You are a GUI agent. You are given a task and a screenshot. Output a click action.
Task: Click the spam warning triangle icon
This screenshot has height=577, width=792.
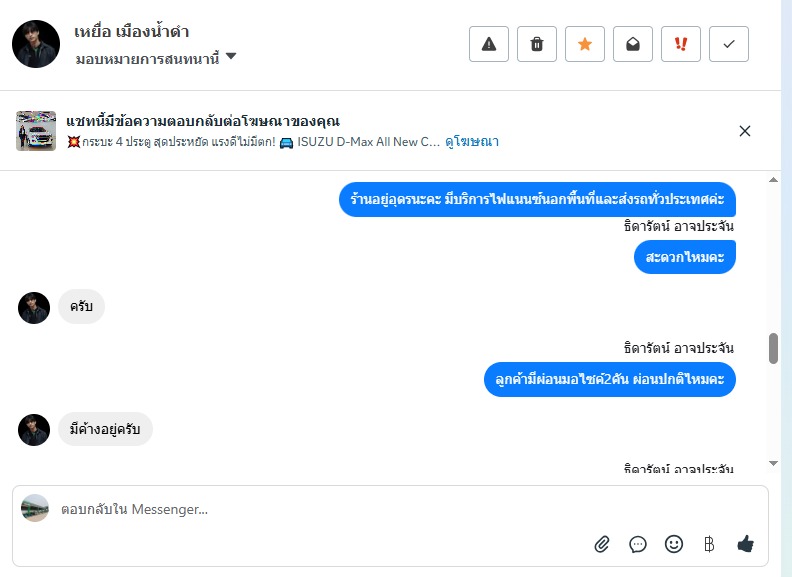coord(489,44)
